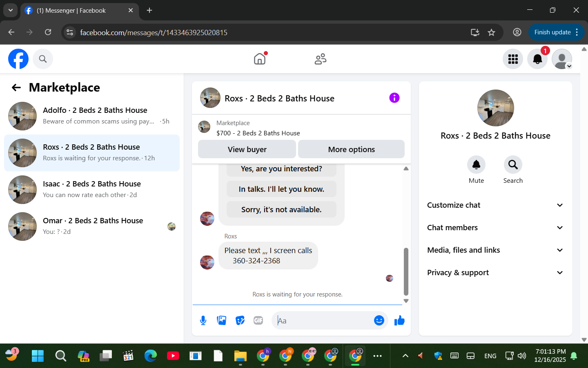Open conversation information purple icon
Viewport: 588px width, 368px height.
394,98
